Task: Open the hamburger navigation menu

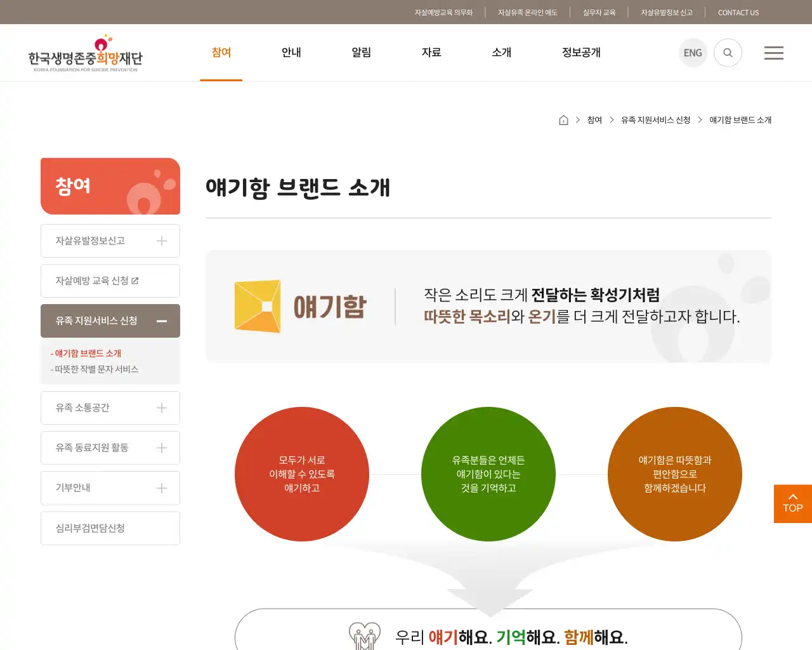Action: [773, 53]
